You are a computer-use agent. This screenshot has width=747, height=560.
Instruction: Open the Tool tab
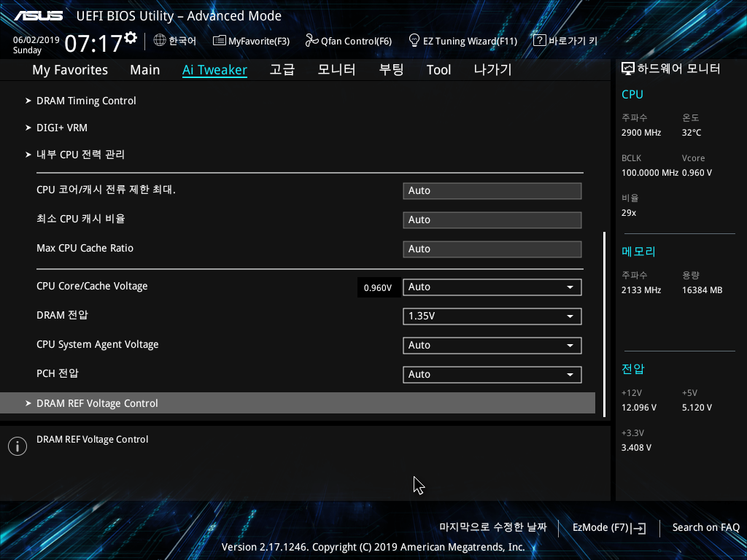tap(438, 70)
